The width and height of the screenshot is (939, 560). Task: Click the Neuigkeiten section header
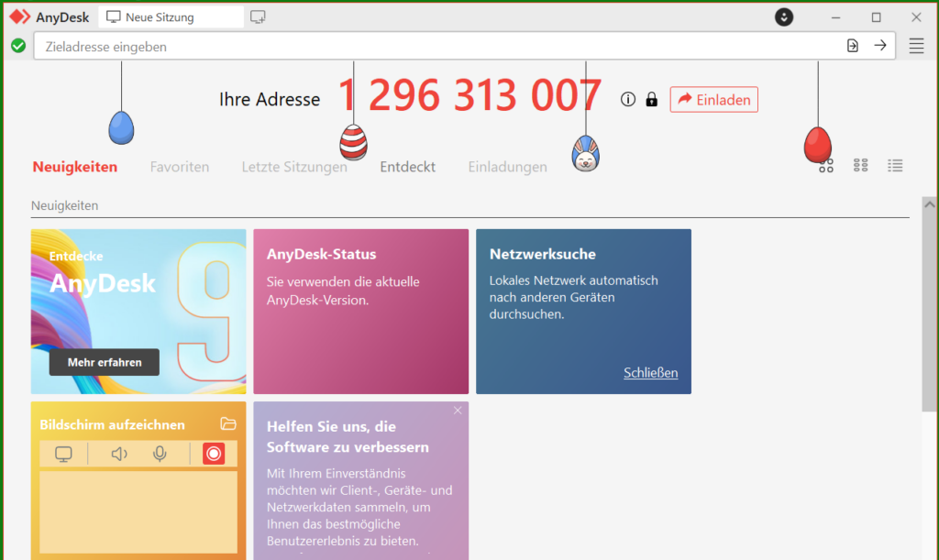pyautogui.click(x=65, y=205)
